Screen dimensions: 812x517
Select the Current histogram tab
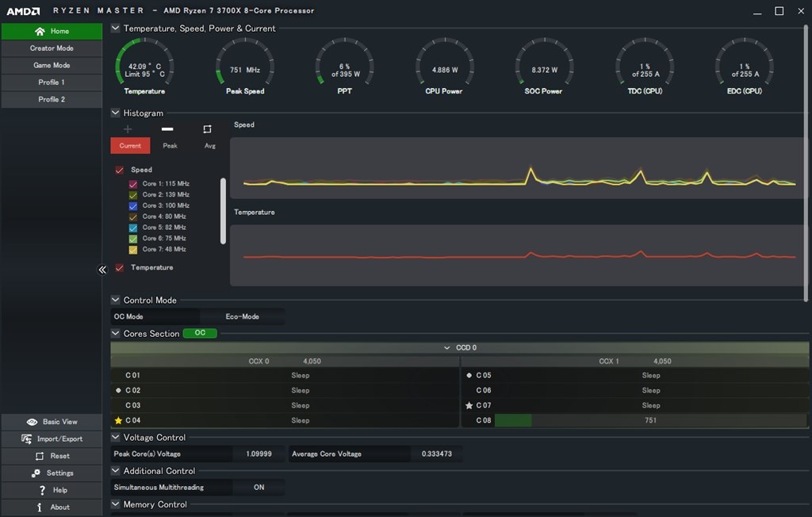click(x=130, y=146)
